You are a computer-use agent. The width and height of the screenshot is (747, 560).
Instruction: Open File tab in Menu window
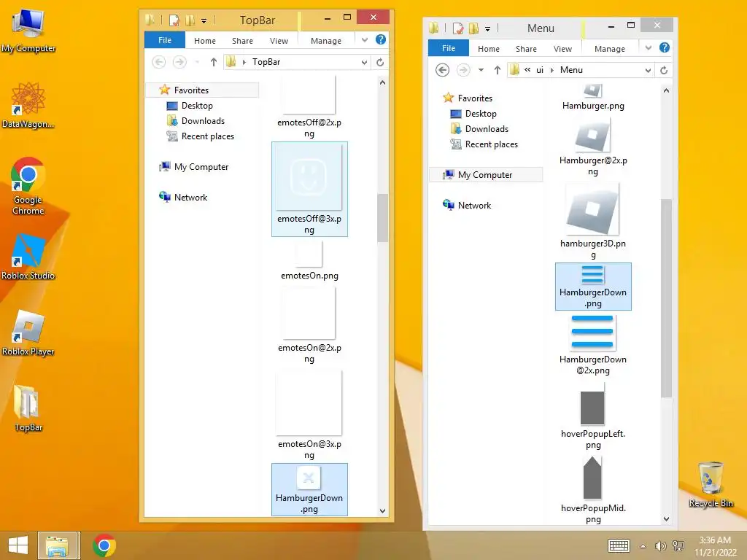coord(449,48)
